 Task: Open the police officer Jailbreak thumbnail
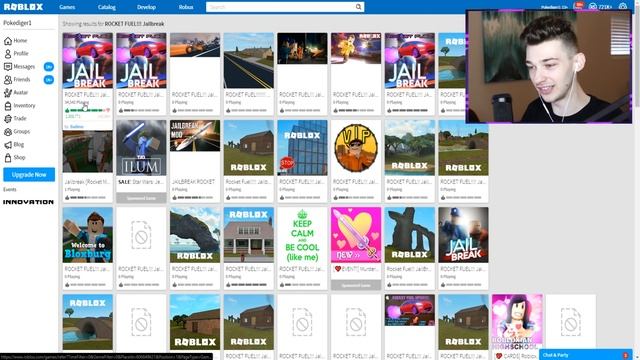tap(463, 235)
